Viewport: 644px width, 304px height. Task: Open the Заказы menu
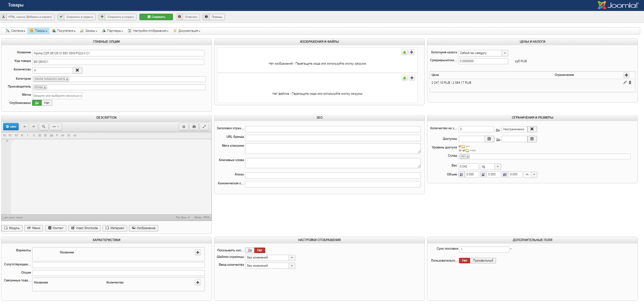pos(90,31)
